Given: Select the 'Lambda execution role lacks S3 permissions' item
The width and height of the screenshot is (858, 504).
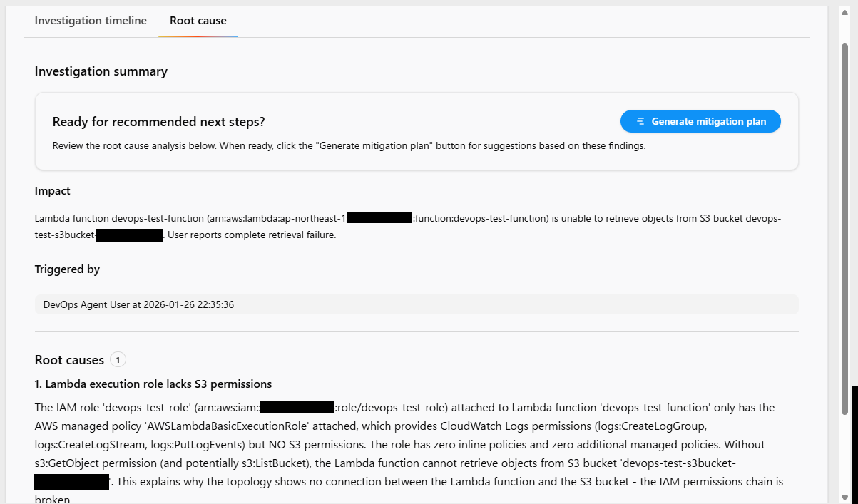Looking at the screenshot, I should (153, 384).
